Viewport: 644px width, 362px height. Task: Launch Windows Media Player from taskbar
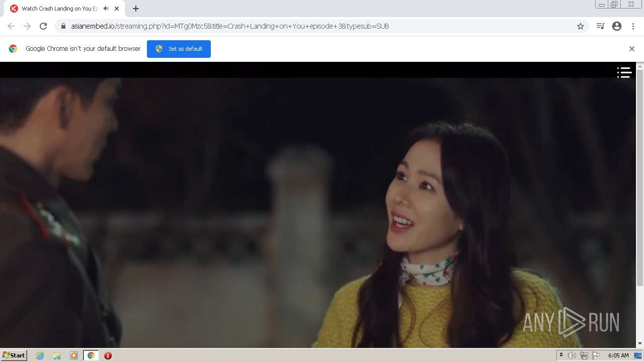click(x=74, y=355)
